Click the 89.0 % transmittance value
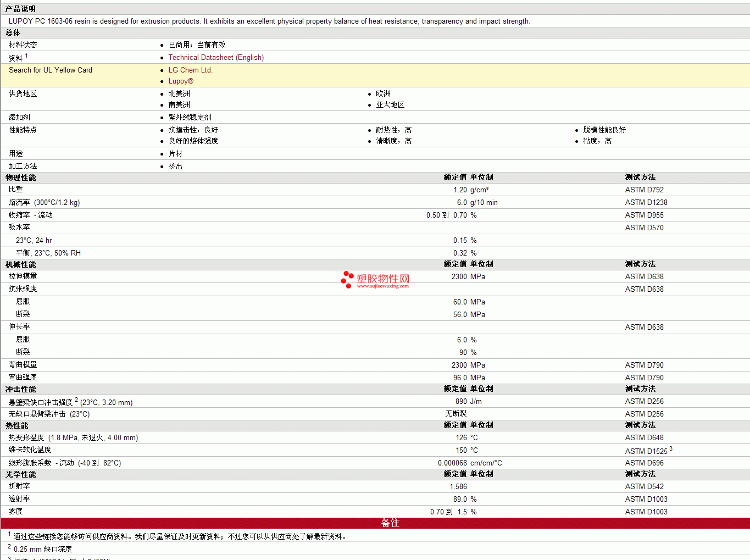Screen dimensions: 750x560 coord(465,499)
